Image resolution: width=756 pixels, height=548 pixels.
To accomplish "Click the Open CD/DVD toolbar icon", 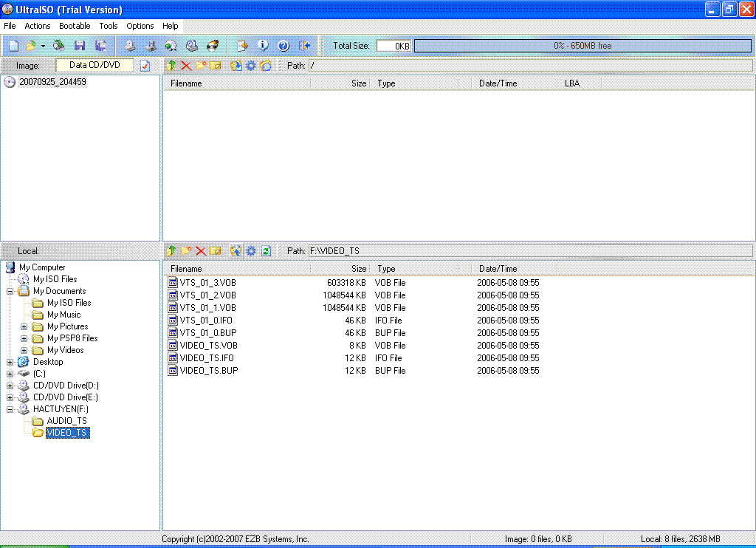I will tap(59, 45).
